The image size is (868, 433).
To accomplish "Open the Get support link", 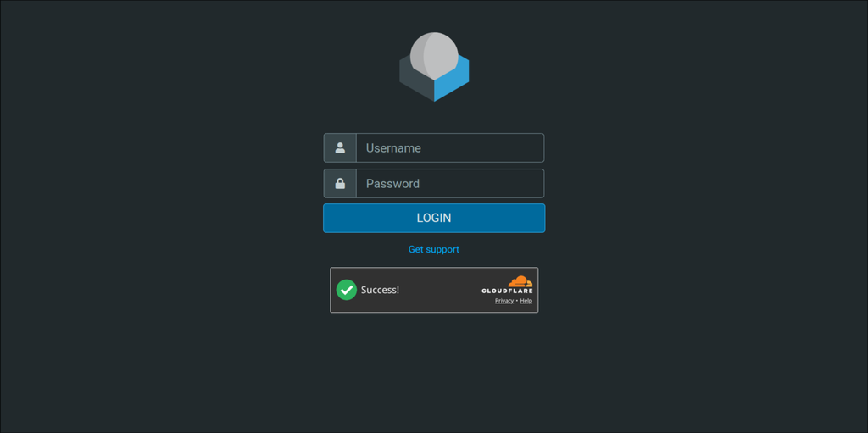I will 434,249.
